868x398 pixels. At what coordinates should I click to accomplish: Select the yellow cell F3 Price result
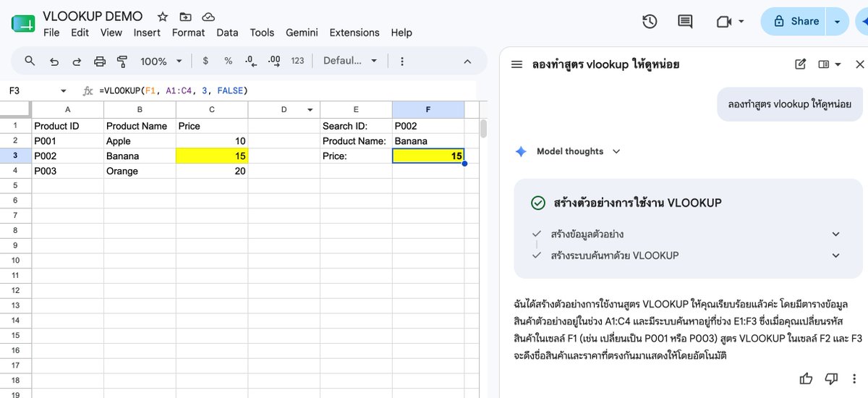point(428,156)
